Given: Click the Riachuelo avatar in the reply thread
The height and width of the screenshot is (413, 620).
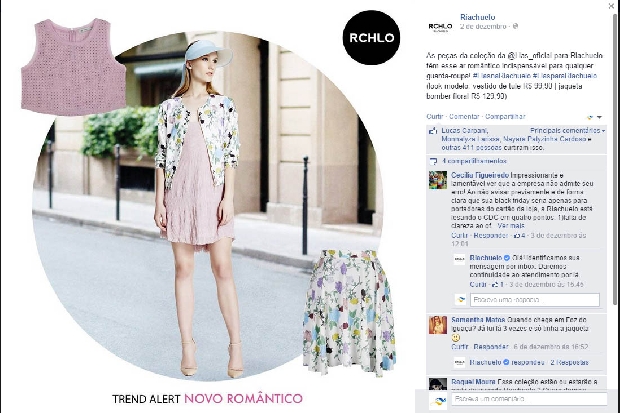Looking at the screenshot, I should point(459,259).
